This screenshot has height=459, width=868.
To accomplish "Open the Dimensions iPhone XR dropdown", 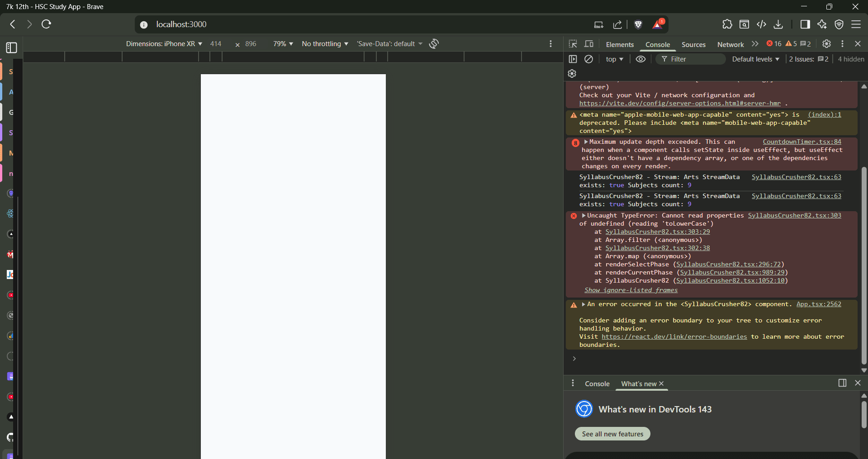I will coord(164,44).
